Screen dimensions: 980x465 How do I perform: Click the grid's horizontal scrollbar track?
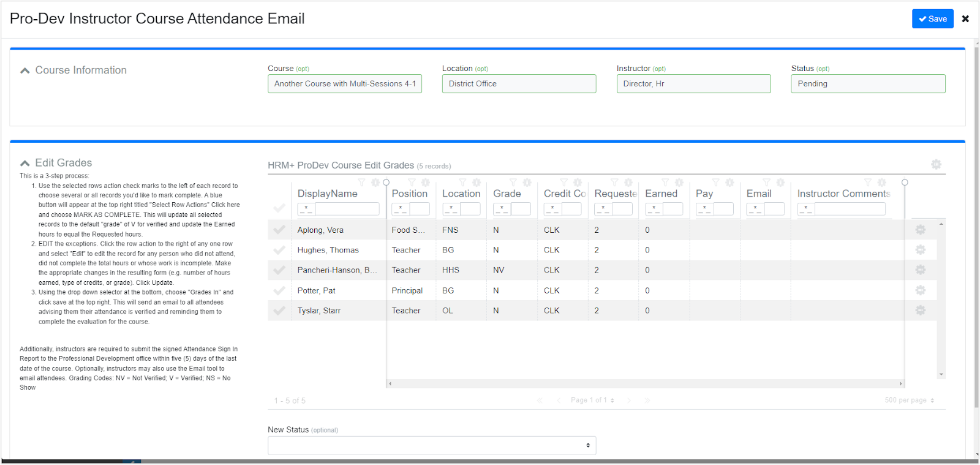(x=645, y=384)
